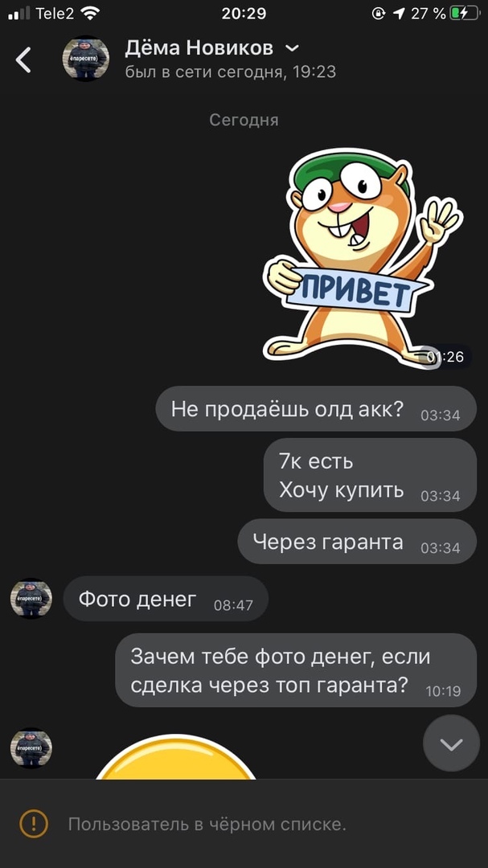This screenshot has height=868, width=488.
Task: Tap the Wi-Fi icon in status bar
Action: (x=90, y=14)
